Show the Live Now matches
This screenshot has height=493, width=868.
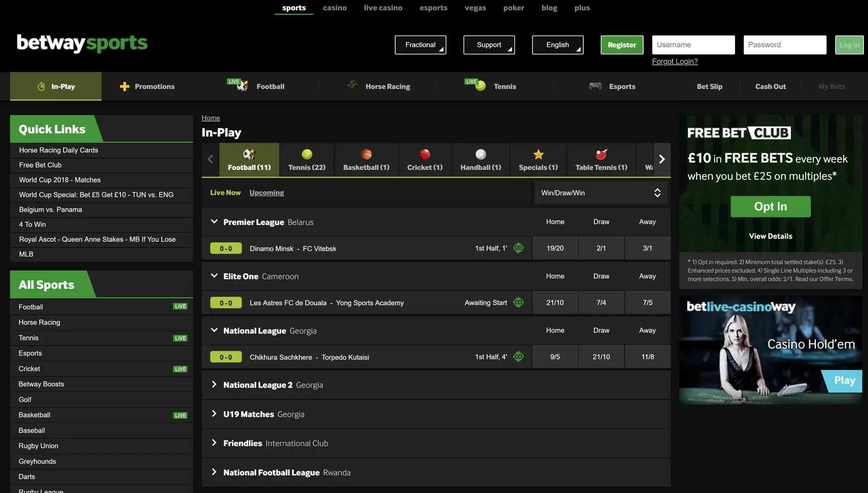225,193
